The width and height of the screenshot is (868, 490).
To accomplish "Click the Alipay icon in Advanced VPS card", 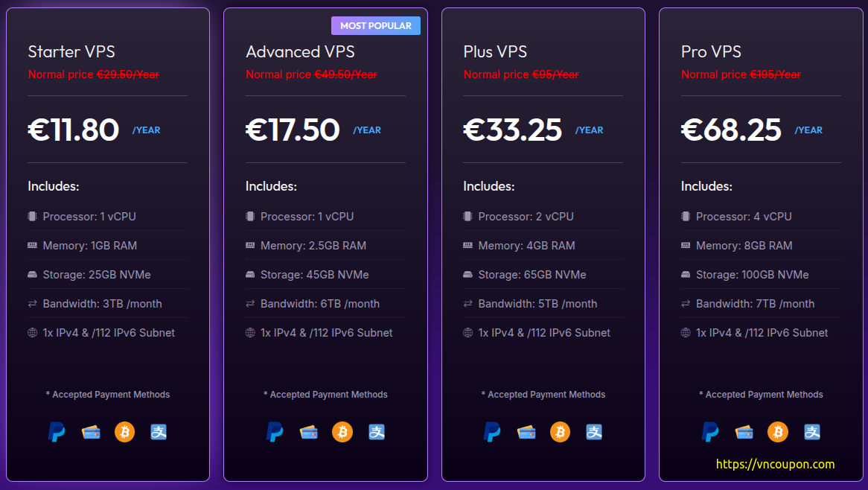I will click(x=377, y=432).
